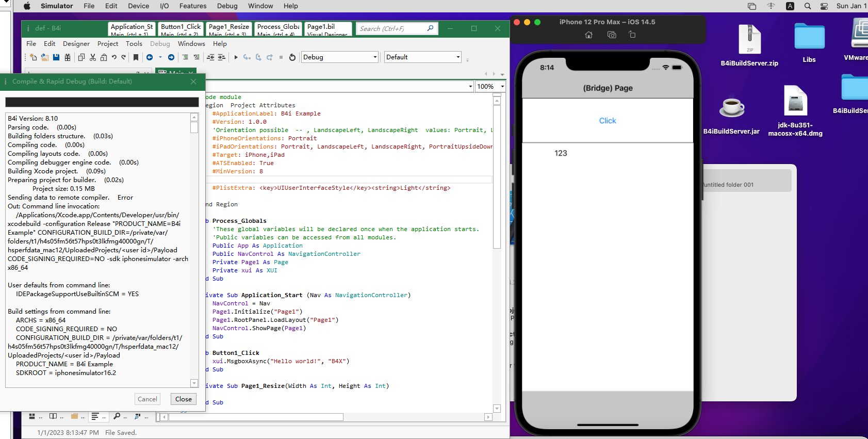
Task: Navigate backward with the blue left arrow
Action: coord(150,57)
